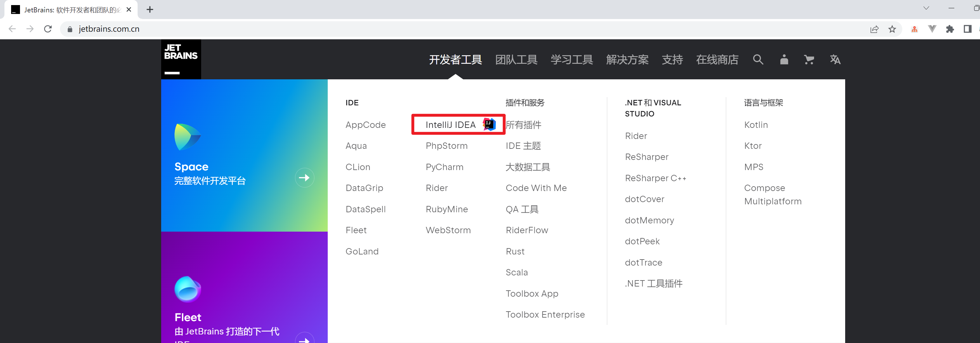Click the browser forward arrow
Viewport: 980px width, 343px height.
point(30,29)
